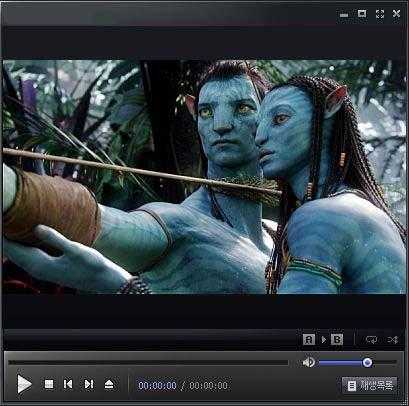Open the 재생목록 playlist panel
The height and width of the screenshot is (406, 409).
pyautogui.click(x=370, y=386)
